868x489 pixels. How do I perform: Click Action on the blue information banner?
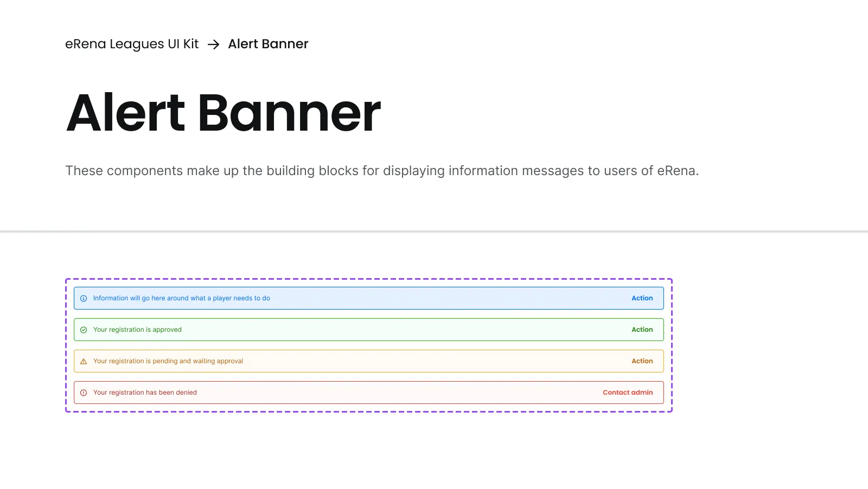(642, 298)
